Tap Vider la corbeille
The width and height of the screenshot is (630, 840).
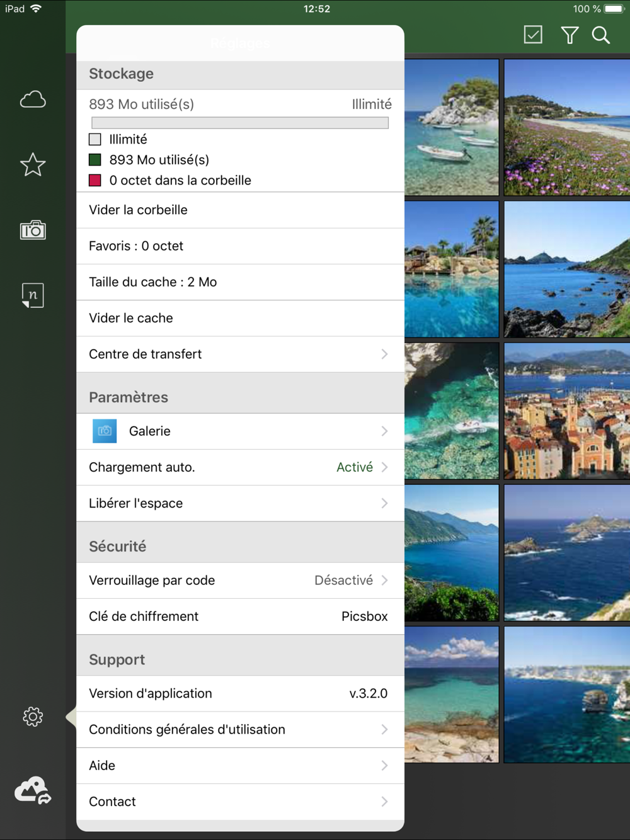click(x=239, y=210)
